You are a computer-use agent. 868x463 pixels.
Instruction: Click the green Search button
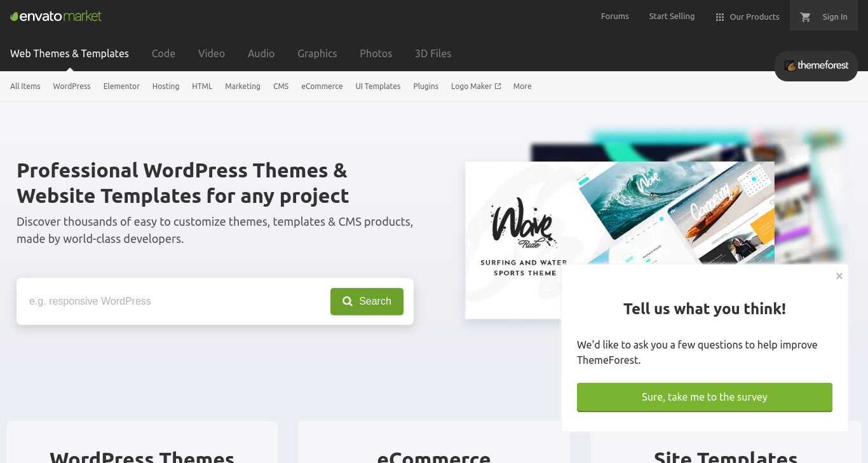(367, 301)
